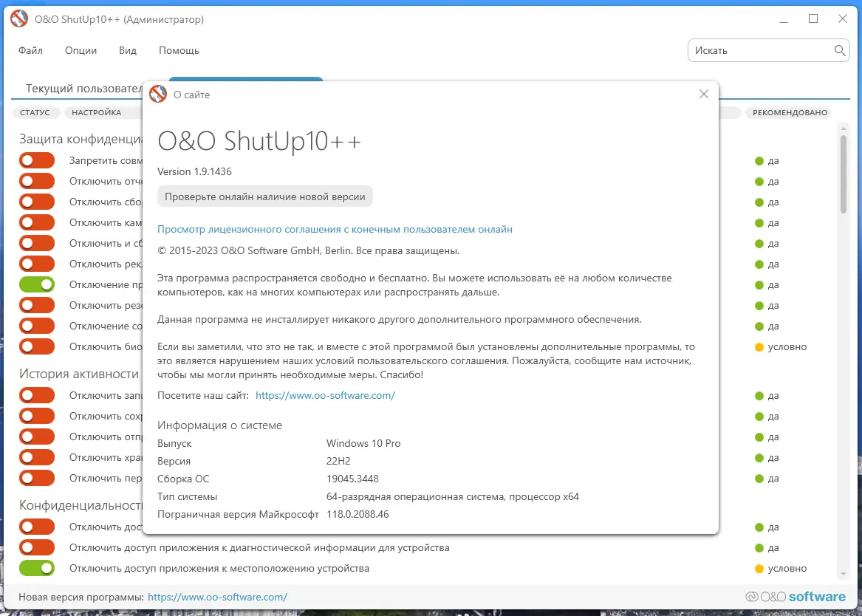Toggle the Отключить пер switch
The height and width of the screenshot is (616, 862).
coord(37,478)
